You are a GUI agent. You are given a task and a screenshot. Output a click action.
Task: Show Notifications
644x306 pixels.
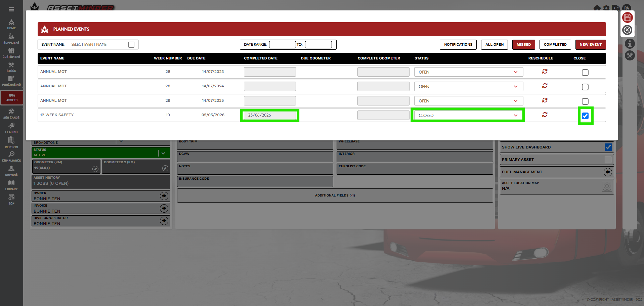pyautogui.click(x=458, y=44)
